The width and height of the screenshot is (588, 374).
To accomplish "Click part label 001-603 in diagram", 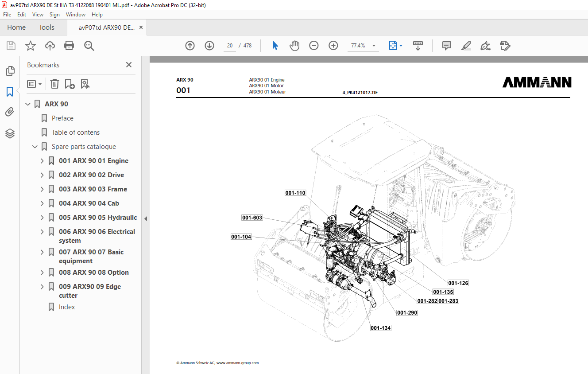I will point(252,218).
